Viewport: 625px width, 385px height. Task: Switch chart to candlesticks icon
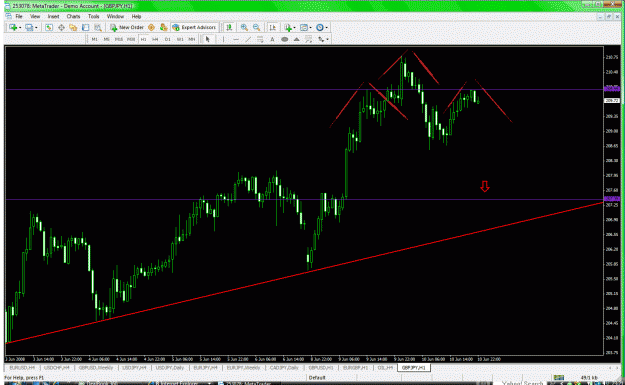(x=229, y=28)
